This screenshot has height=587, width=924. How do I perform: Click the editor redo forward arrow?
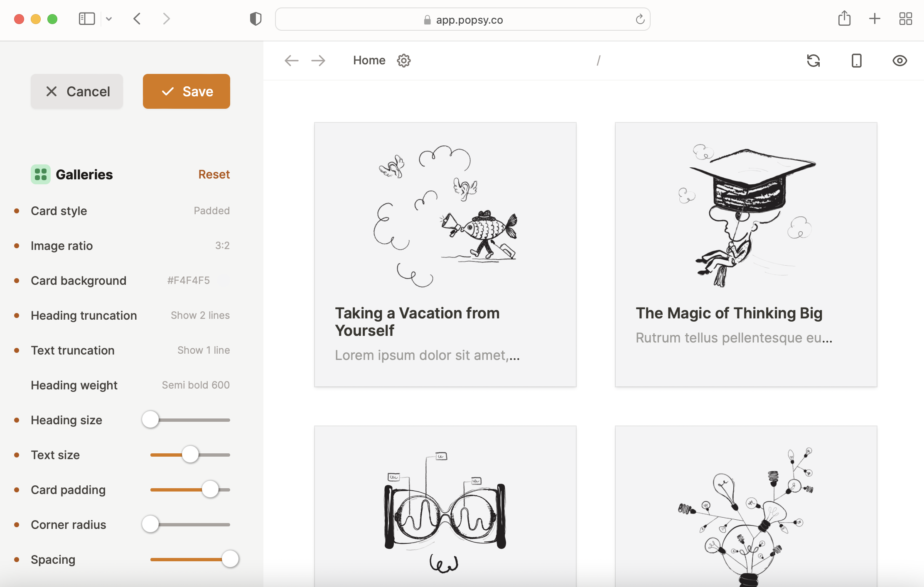(318, 61)
